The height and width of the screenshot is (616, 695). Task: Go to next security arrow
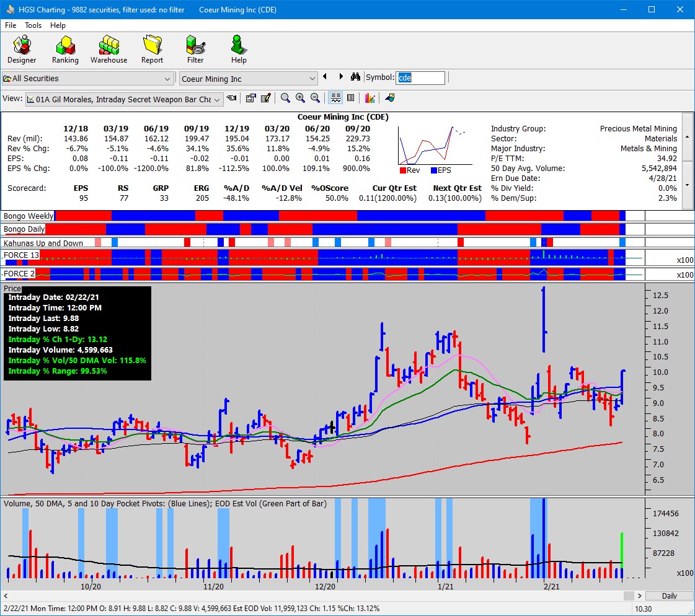click(x=341, y=77)
